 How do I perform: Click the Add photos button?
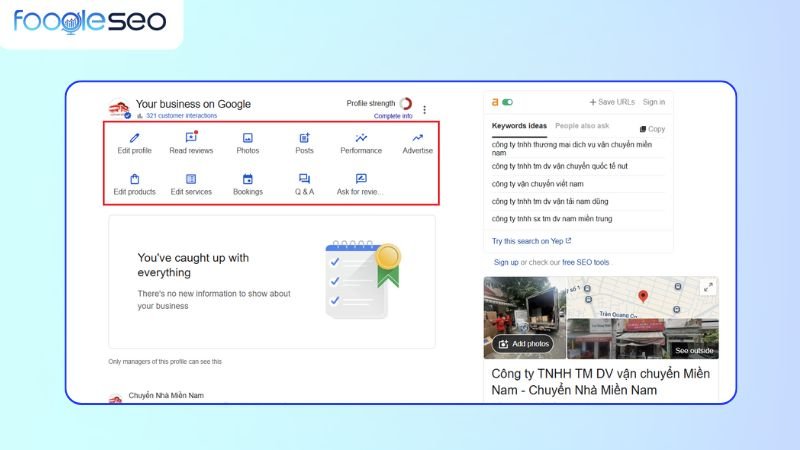pyautogui.click(x=523, y=344)
